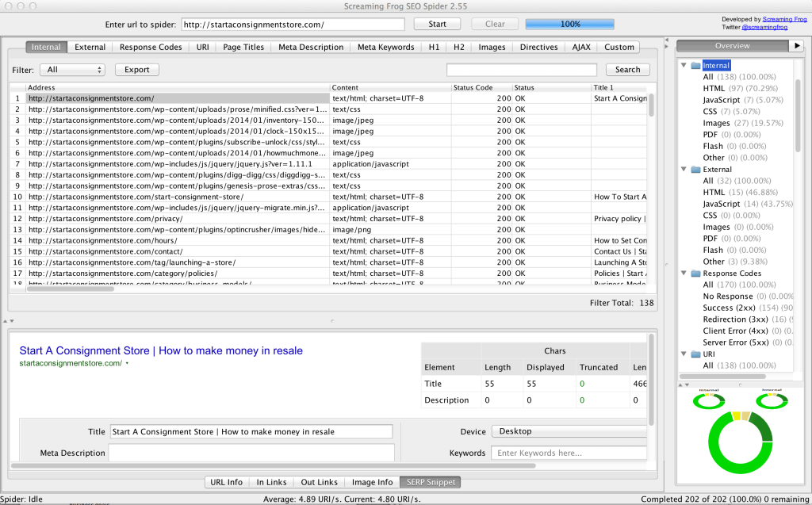Open the Screaming Frog developer link
This screenshot has width=812, height=505.
pos(784,20)
